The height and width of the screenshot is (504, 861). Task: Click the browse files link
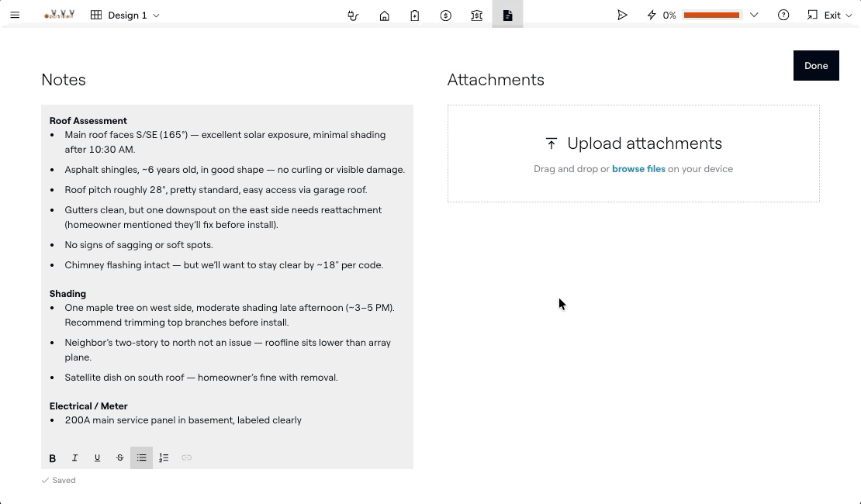638,169
